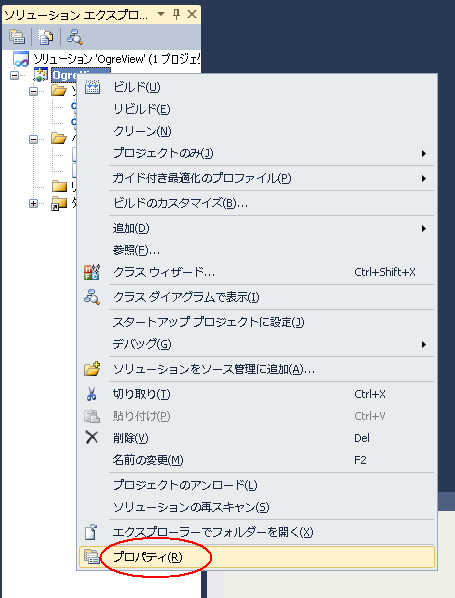Viewport: 455px width, 598px height.
Task: Click the build icon beside ビルド(U)
Action: point(92,87)
